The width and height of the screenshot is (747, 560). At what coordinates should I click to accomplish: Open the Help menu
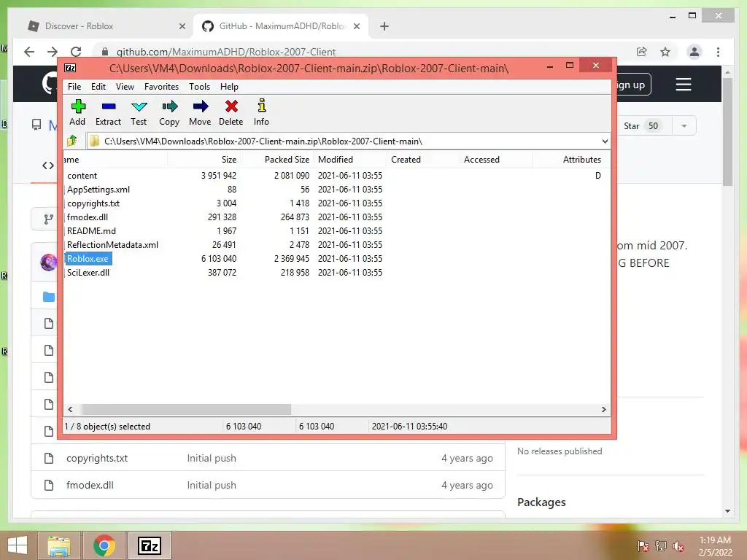tap(229, 87)
